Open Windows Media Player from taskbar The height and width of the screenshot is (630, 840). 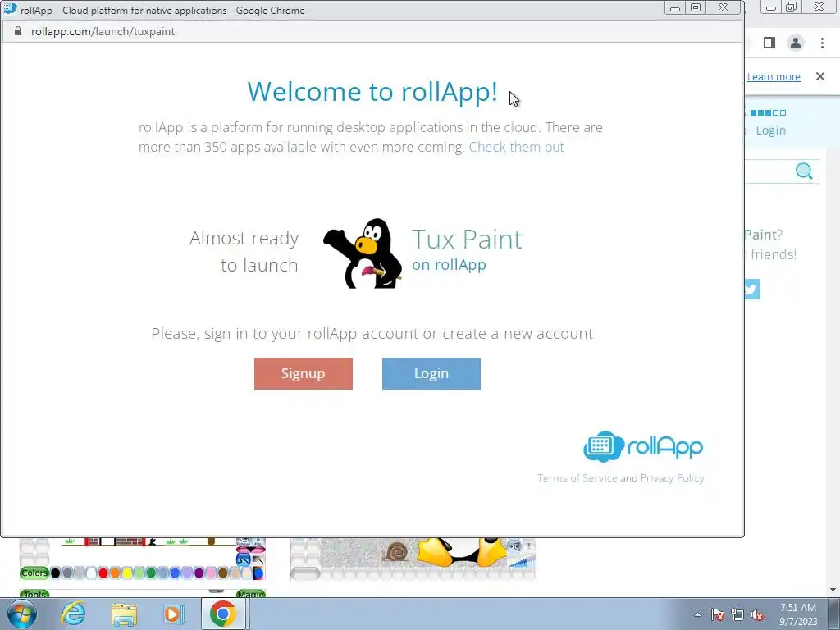(174, 614)
